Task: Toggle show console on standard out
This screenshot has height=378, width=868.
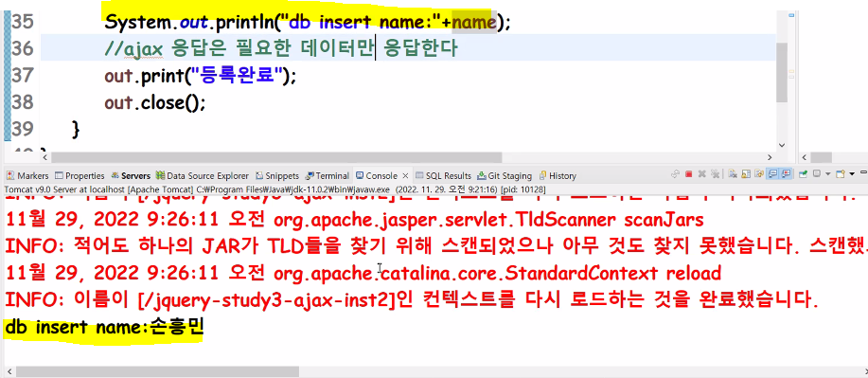Action: [772, 174]
